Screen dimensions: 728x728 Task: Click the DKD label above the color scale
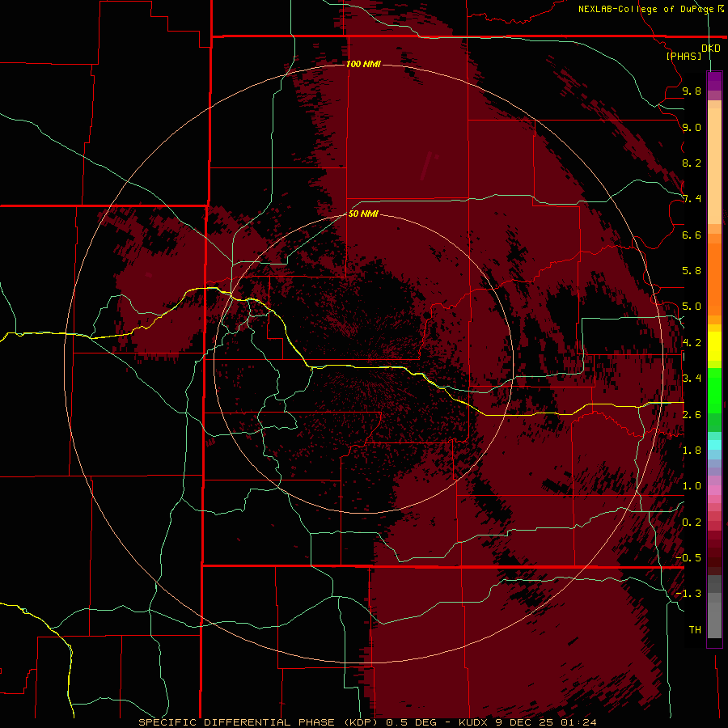coord(711,49)
